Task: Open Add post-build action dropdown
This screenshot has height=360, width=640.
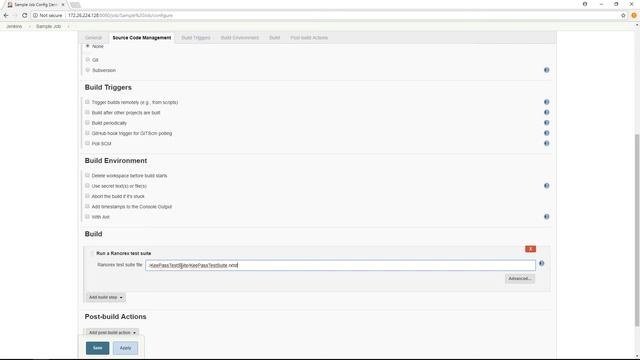Action: (x=112, y=333)
